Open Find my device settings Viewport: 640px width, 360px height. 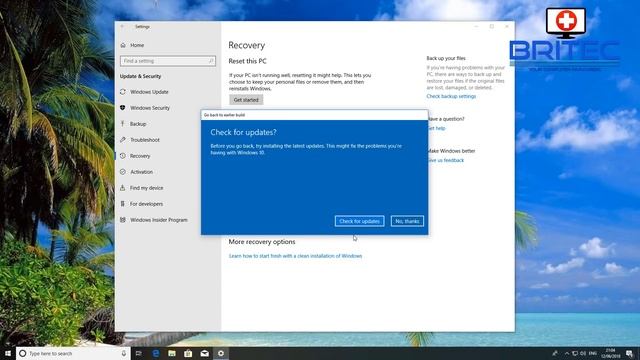[x=146, y=188]
